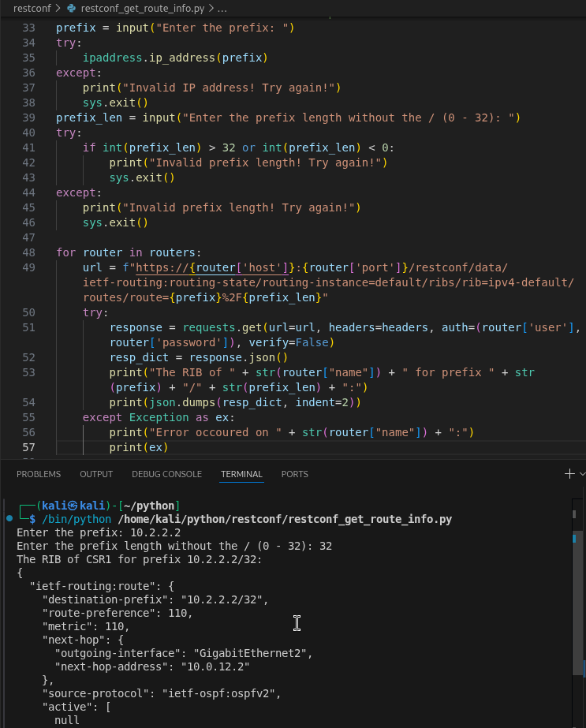Click '"next-hop-address": "10.0.12.2"' in terminal output

coord(152,666)
